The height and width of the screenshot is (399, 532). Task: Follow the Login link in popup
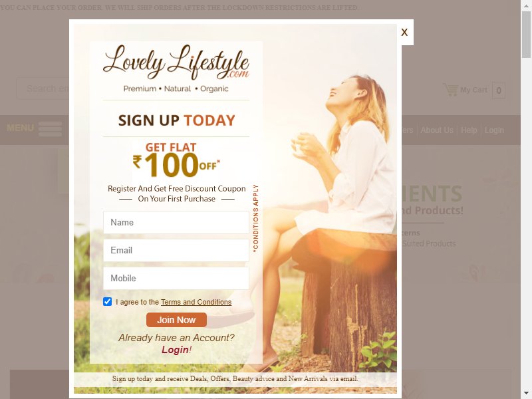pyautogui.click(x=175, y=350)
